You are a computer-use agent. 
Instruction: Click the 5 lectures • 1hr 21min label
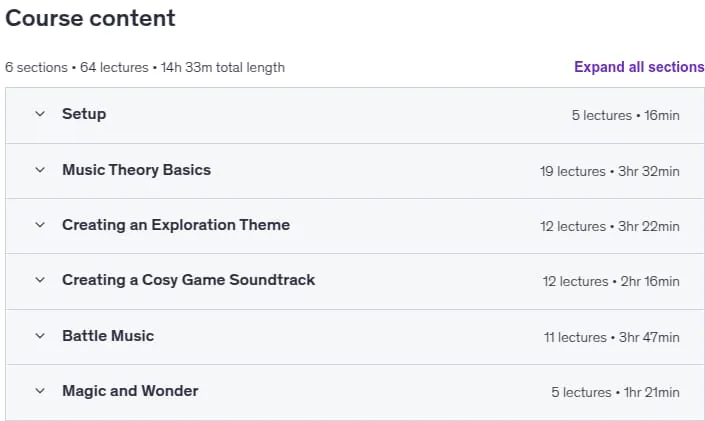[x=615, y=393]
